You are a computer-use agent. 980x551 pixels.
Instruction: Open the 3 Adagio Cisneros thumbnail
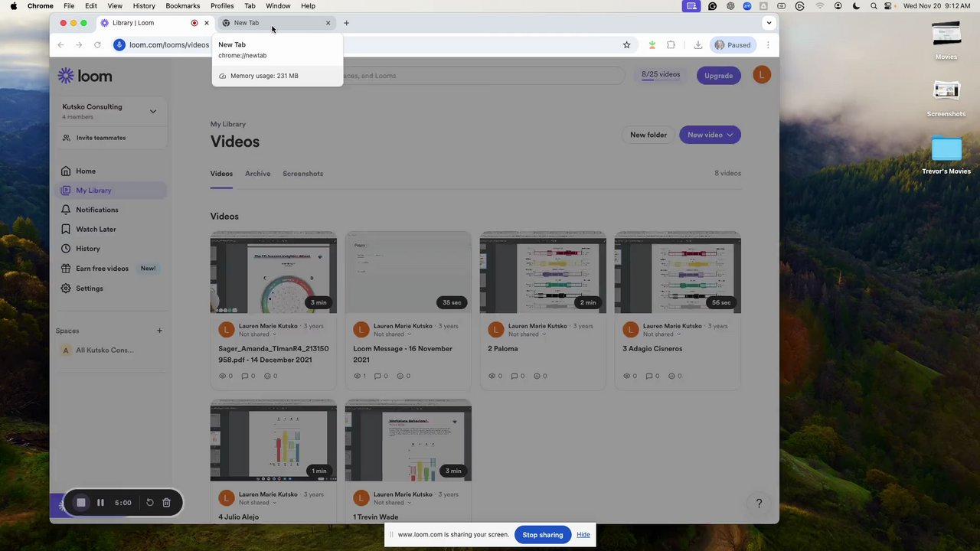tap(678, 272)
